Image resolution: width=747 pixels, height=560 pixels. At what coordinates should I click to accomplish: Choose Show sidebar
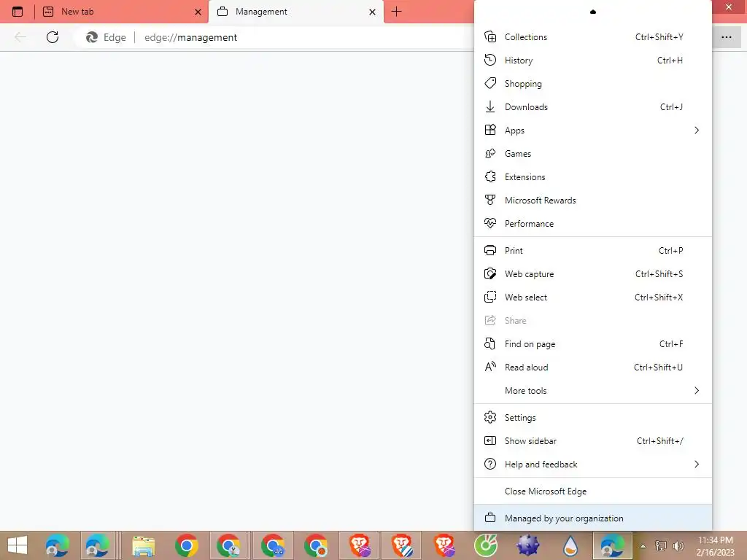coord(592,441)
